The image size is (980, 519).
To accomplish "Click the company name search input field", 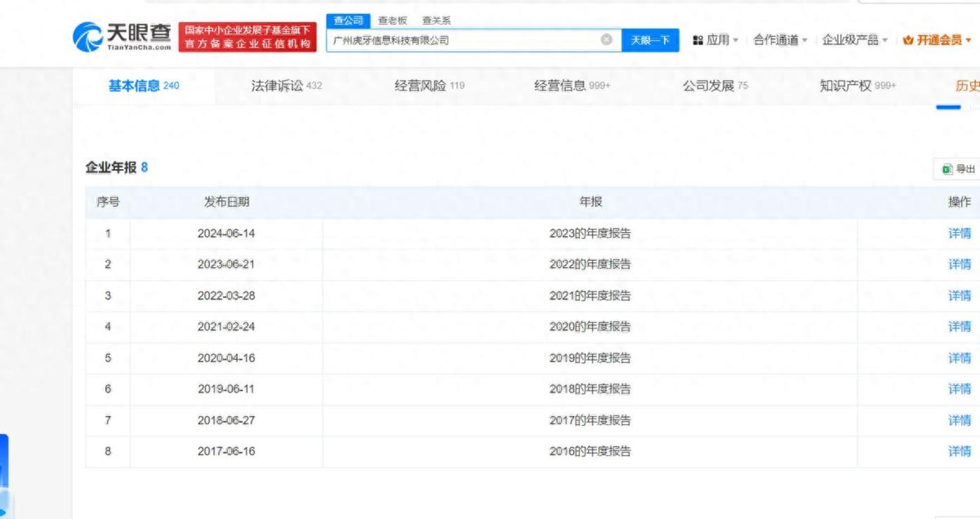I will [463, 40].
